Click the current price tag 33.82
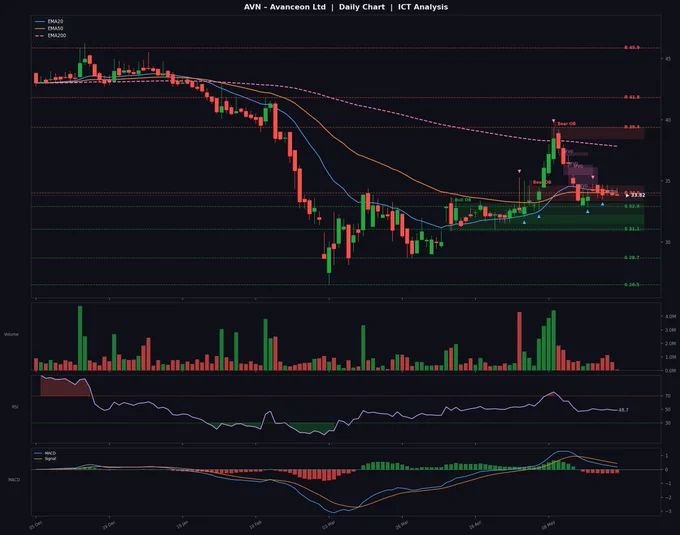Viewport: 680px width, 535px height. coord(635,196)
